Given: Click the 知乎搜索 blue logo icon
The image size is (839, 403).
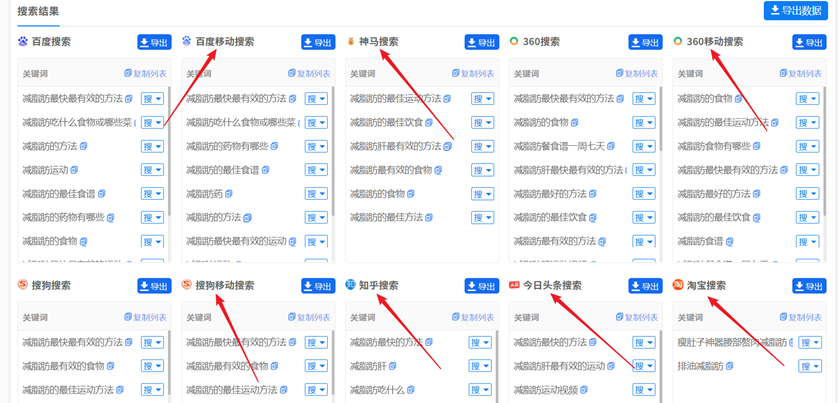Looking at the screenshot, I should coord(350,285).
